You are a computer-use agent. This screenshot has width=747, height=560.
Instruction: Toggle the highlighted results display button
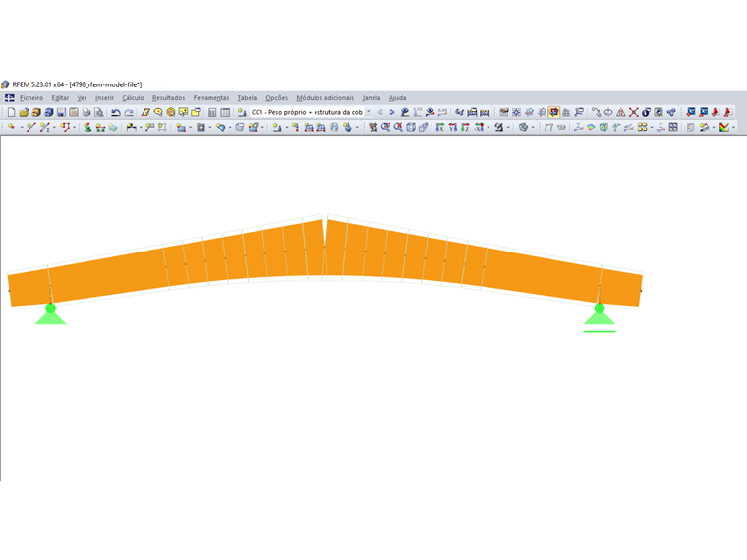tap(553, 112)
